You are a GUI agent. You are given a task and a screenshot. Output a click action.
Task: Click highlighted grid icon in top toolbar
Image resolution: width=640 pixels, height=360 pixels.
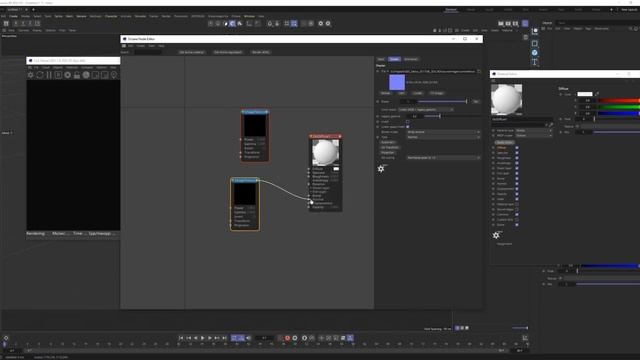pos(294,24)
